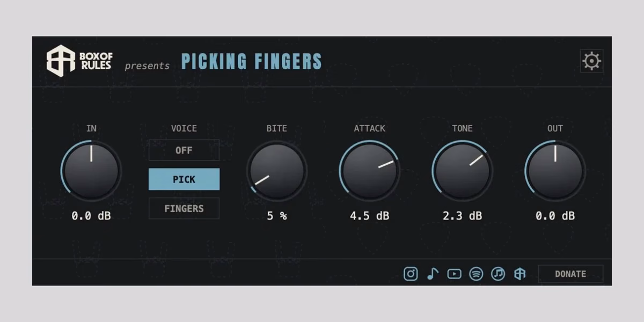Open the YouTube icon link

pyautogui.click(x=454, y=274)
